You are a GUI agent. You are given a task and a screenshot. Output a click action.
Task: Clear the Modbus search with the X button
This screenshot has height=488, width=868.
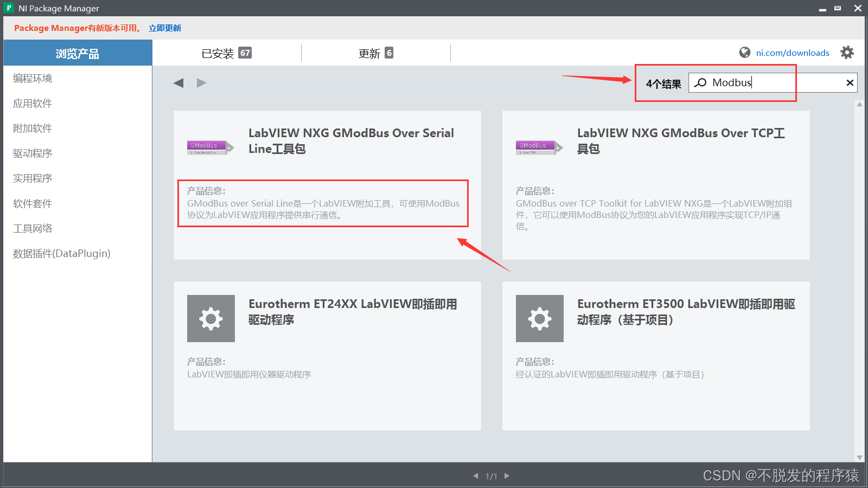(850, 82)
